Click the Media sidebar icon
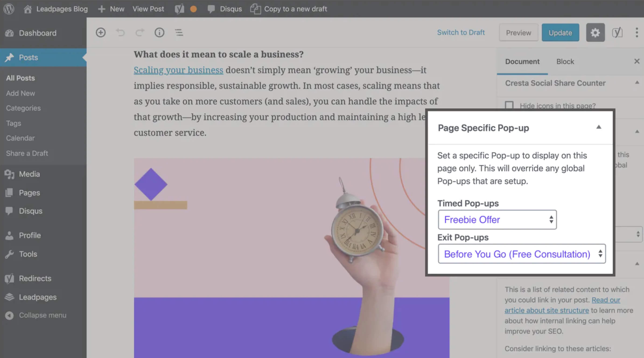 tap(10, 174)
